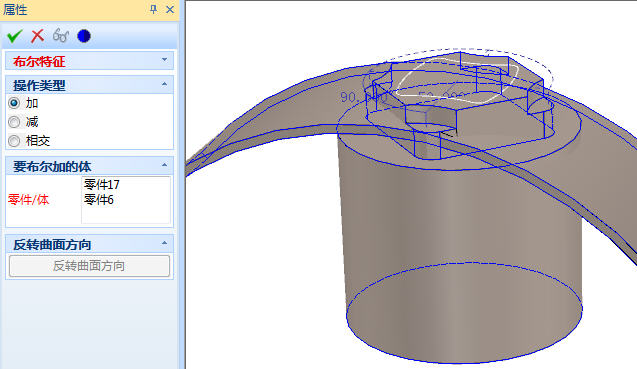637x369 pixels.
Task: Expand the 布尔特征 section arrow
Action: (164, 60)
